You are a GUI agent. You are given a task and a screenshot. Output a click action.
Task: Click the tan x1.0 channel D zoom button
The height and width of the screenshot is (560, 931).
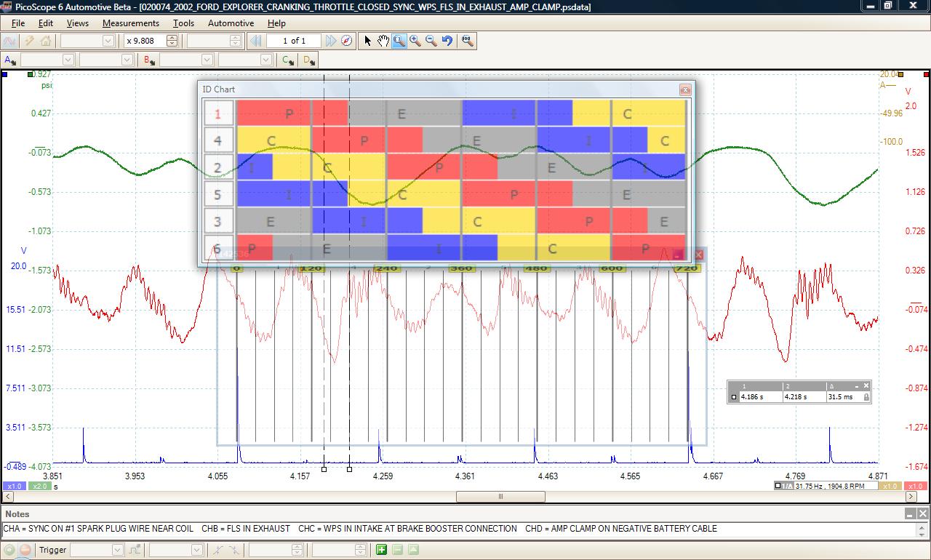(x=890, y=486)
